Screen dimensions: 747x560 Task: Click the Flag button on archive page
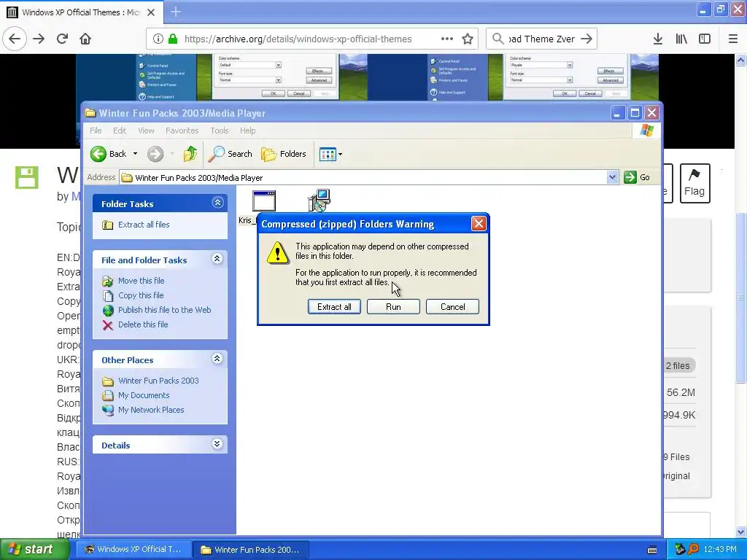pyautogui.click(x=694, y=183)
